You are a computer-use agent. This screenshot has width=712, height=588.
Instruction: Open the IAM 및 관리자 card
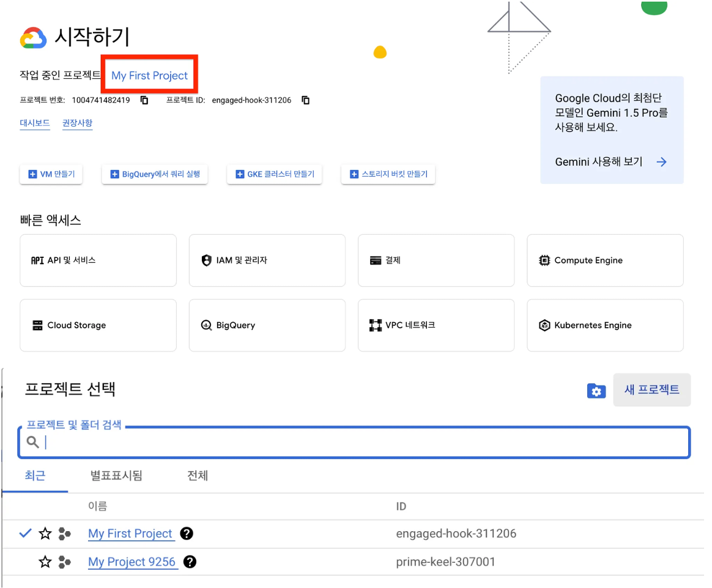pos(267,260)
